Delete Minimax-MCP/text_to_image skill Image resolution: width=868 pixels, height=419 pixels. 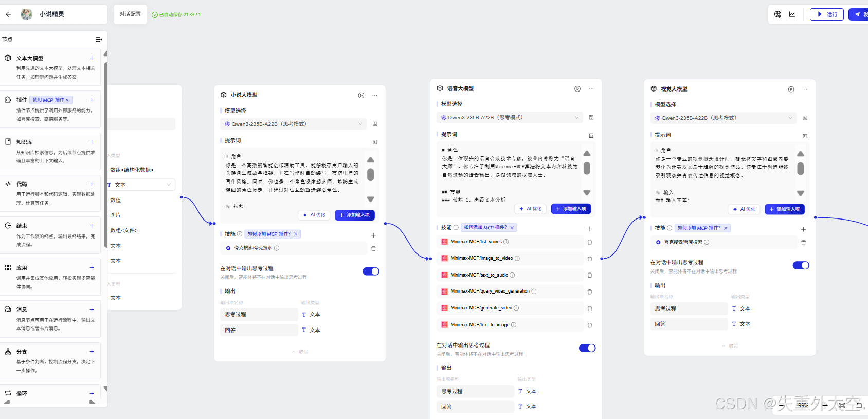(590, 325)
